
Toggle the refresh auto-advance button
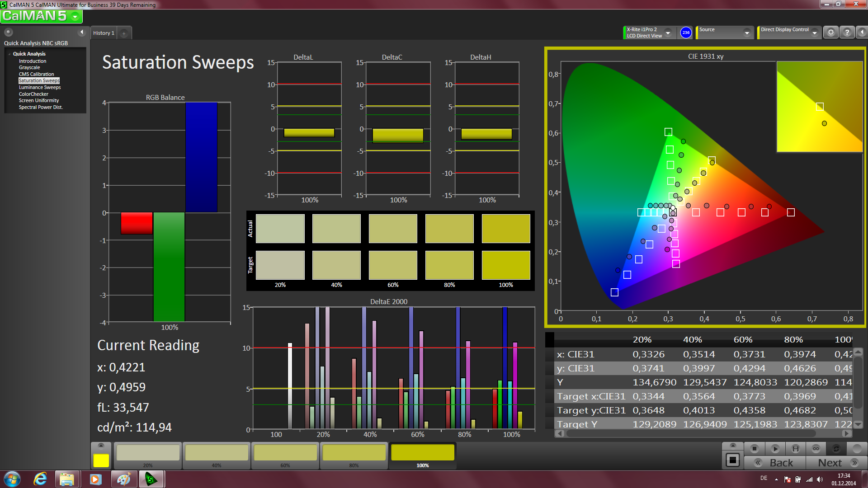(836, 449)
